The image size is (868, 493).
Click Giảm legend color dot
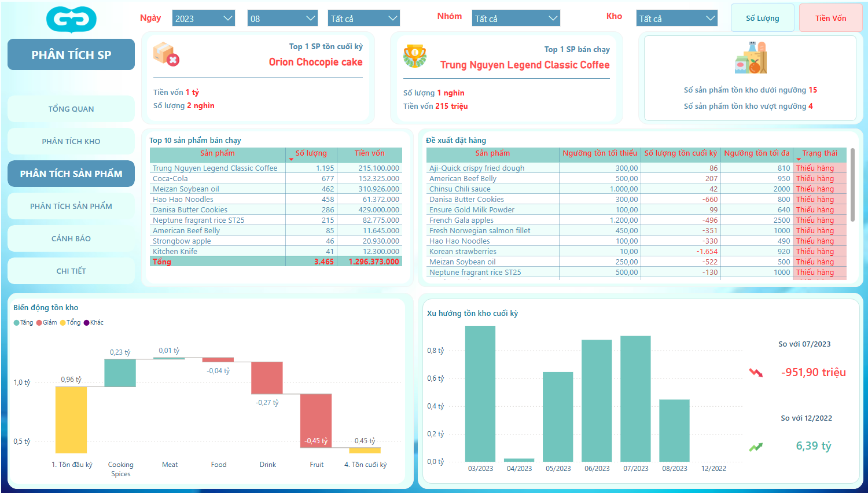pos(39,323)
